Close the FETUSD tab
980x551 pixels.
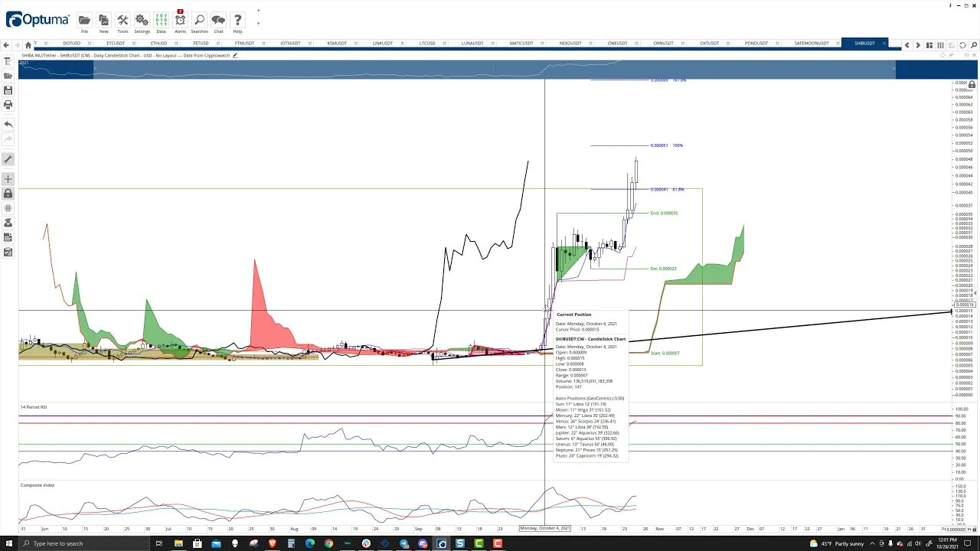click(219, 44)
